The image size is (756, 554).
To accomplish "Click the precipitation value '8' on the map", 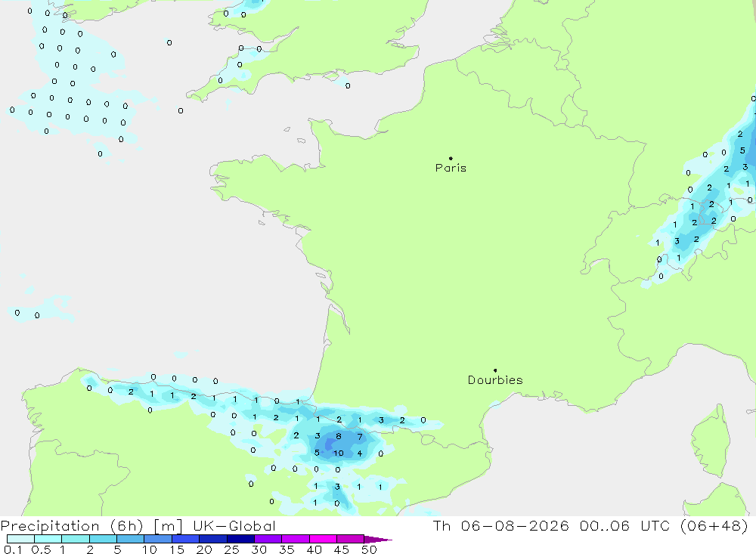I will [339, 436].
